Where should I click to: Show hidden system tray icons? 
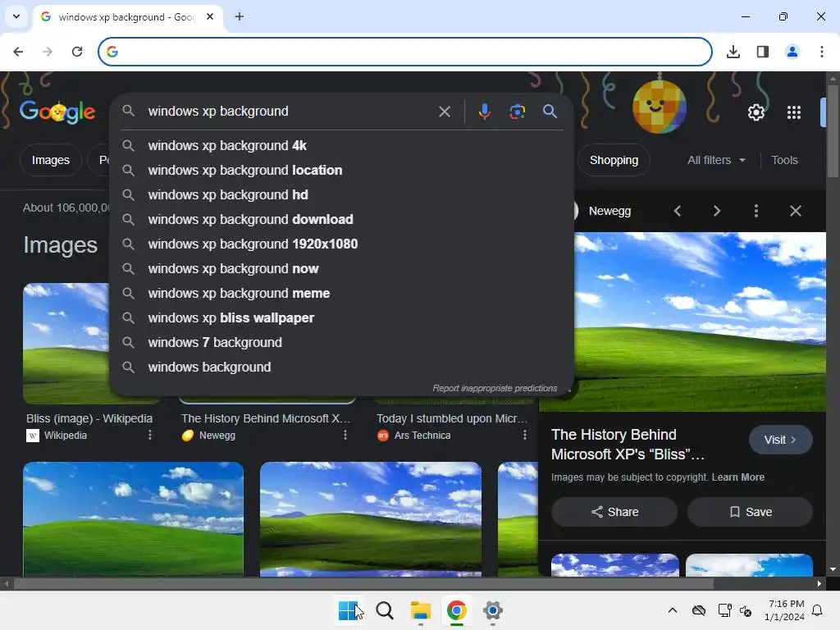[x=673, y=610]
